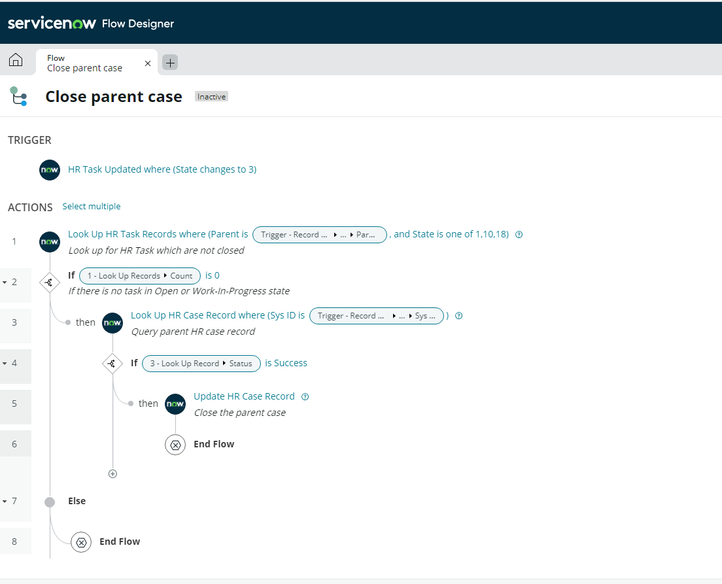Click annotation 'Query parent HR case record'
The image size is (722, 584).
point(193,332)
